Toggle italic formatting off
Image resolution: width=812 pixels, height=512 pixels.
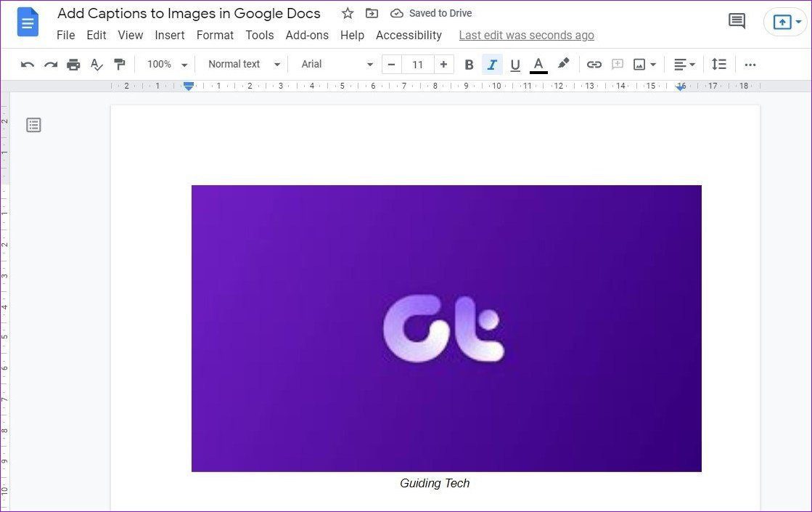[x=492, y=65]
